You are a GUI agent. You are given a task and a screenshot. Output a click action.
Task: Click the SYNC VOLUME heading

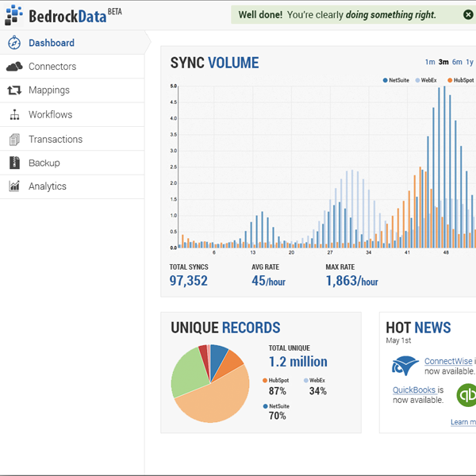[x=214, y=63]
